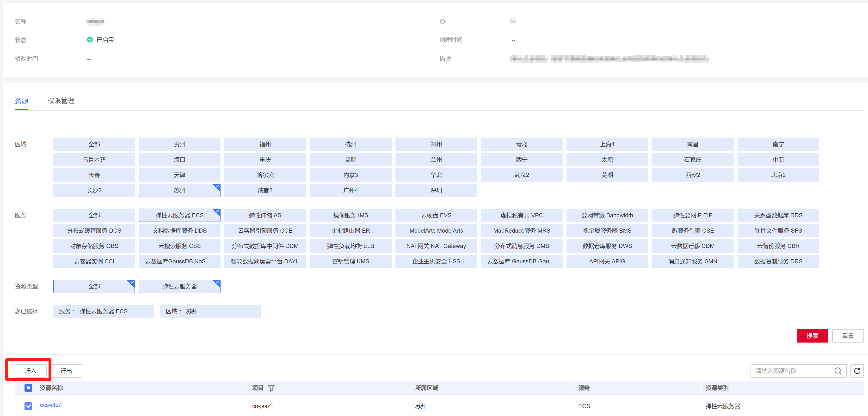Toggle the select-all checkbox in the table header
This screenshot has height=416, width=868.
click(28, 388)
